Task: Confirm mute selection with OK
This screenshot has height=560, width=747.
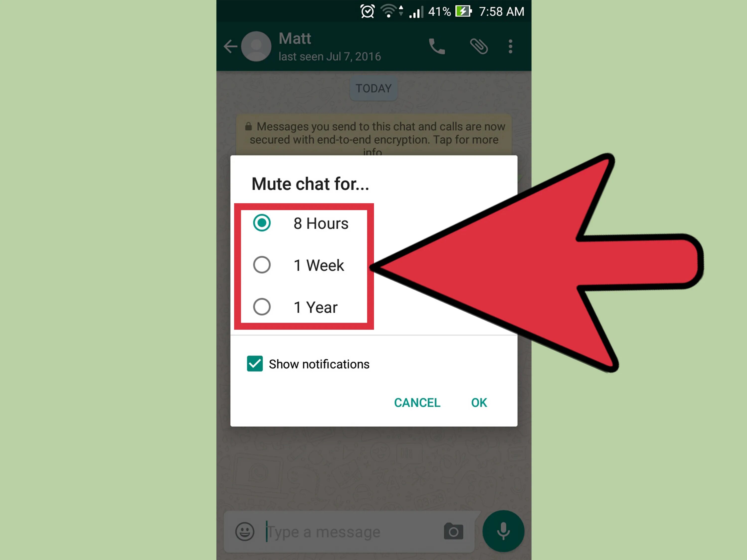Action: pos(479,402)
